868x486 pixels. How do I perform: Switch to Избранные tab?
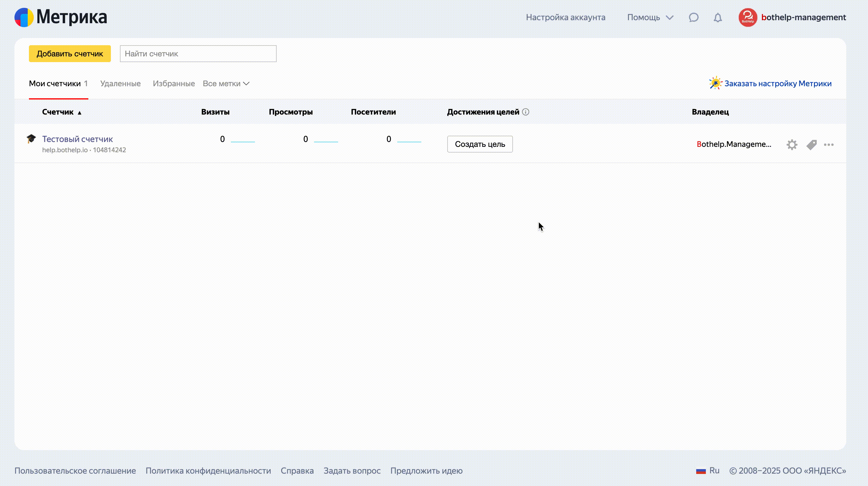tap(174, 84)
